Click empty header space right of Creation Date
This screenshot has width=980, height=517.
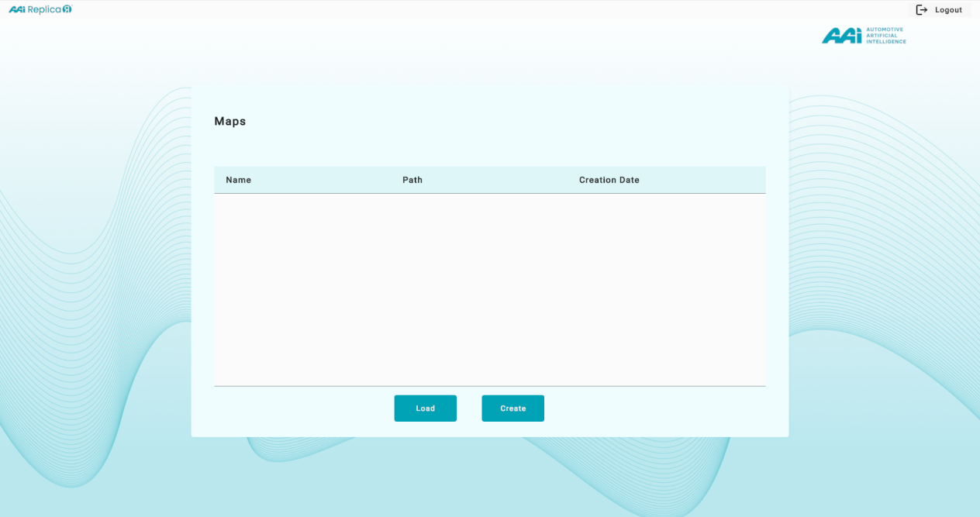coord(713,180)
